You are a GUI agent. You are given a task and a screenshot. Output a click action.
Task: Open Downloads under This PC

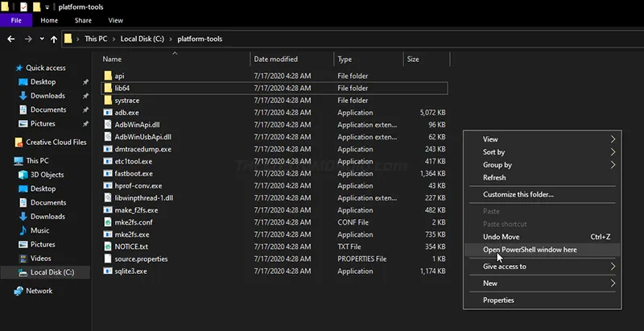tap(47, 217)
